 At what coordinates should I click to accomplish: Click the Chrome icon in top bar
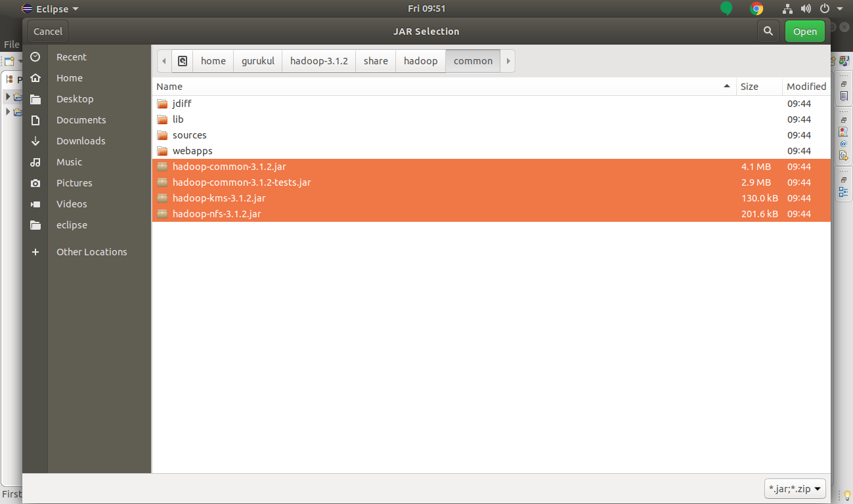tap(756, 9)
